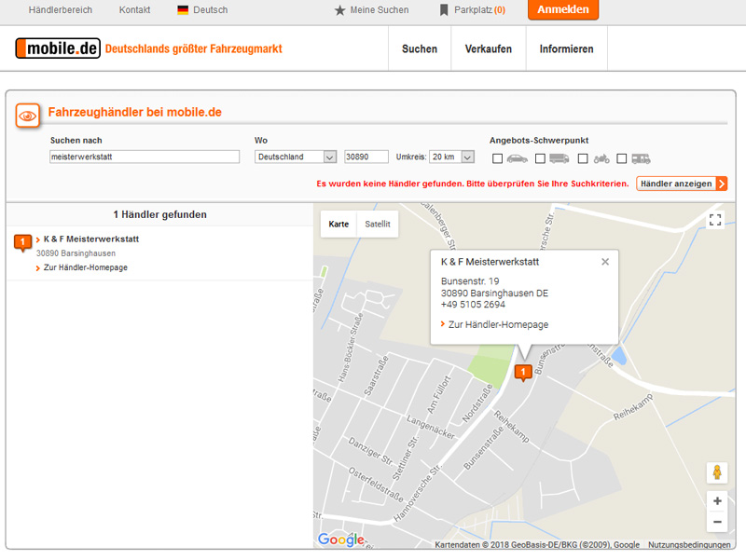This screenshot has width=746, height=560.
Task: Open K & F Meisterwerkstatt in results list
Action: [x=90, y=239]
